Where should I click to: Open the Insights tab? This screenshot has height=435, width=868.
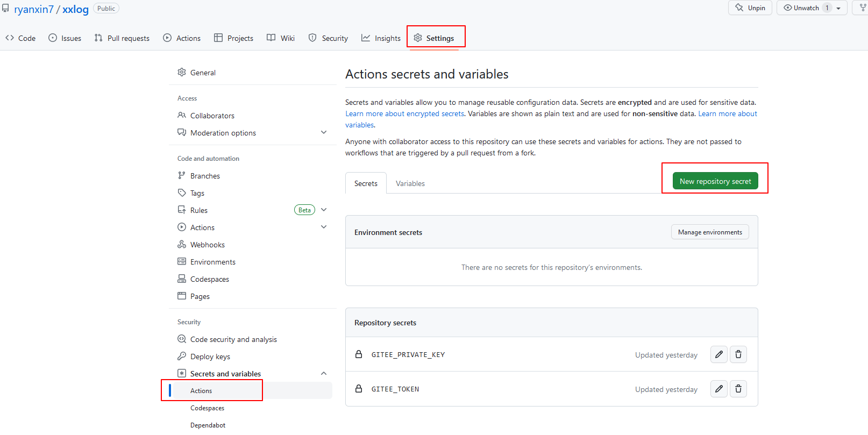[x=381, y=38]
